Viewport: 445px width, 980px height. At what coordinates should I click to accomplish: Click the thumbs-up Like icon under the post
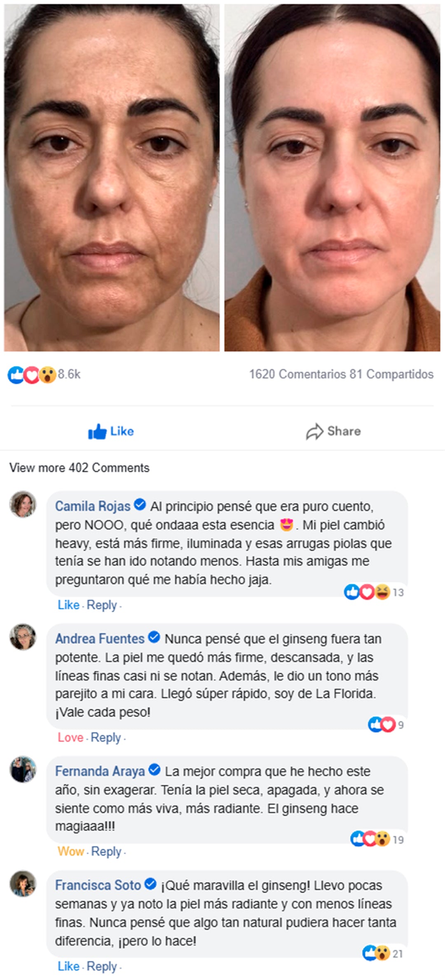[97, 432]
